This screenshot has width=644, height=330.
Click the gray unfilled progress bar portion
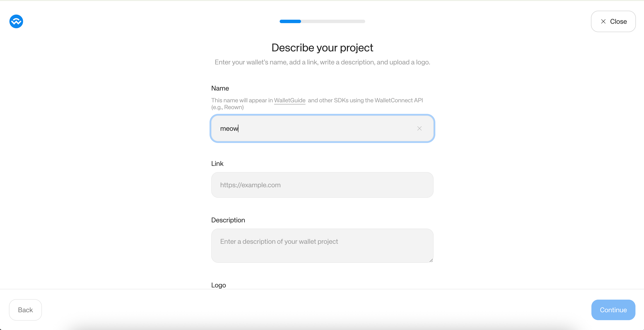click(x=333, y=22)
